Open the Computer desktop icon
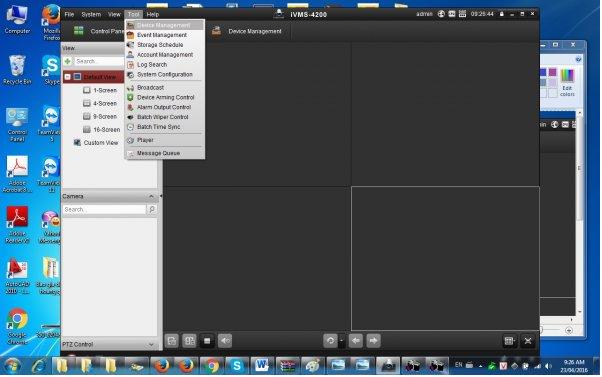Screen dimensions: 602x377 (17, 20)
